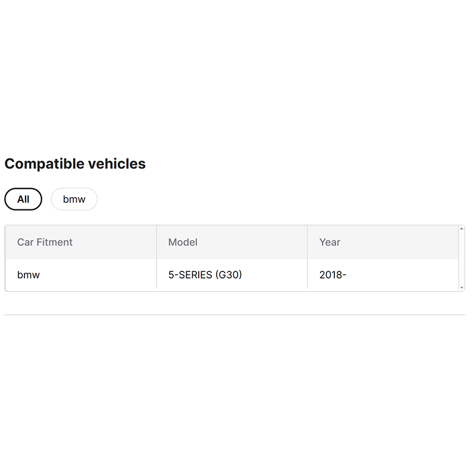Click the "Model" column header
The height and width of the screenshot is (476, 476).
coord(183,242)
